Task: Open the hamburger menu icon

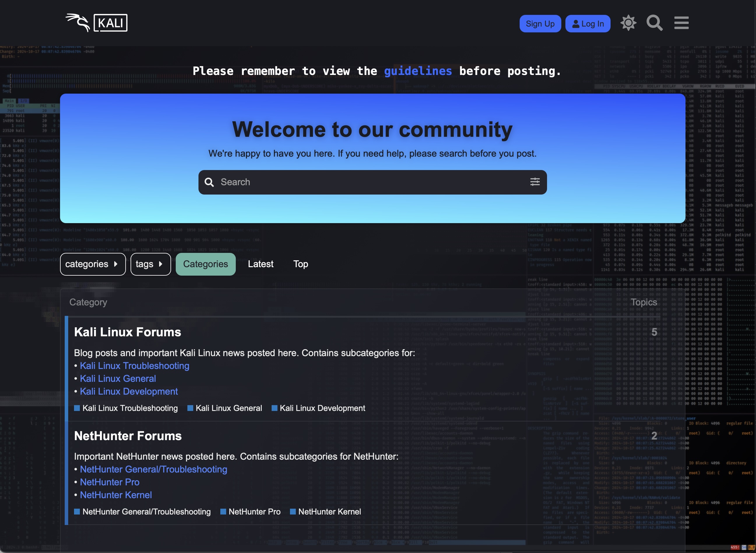Action: 681,23
